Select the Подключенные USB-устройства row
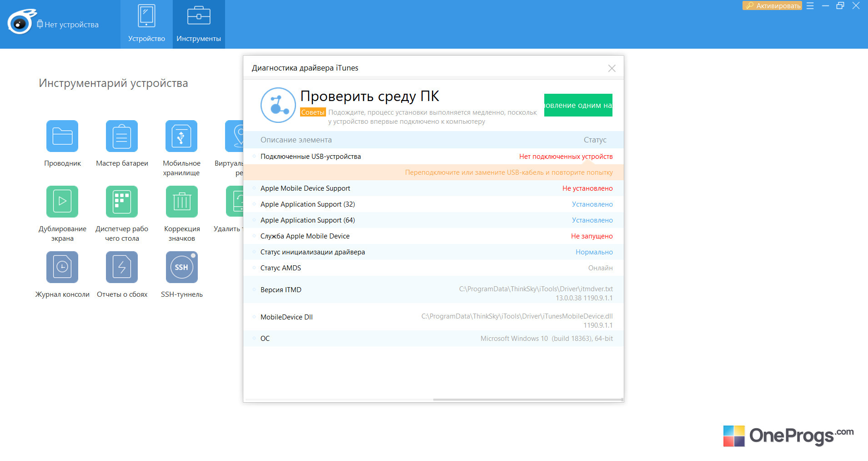868x461 pixels. 433,157
